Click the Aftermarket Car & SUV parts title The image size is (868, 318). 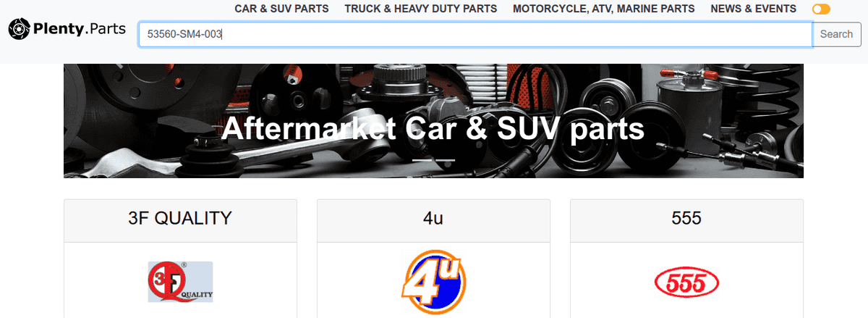tap(433, 130)
